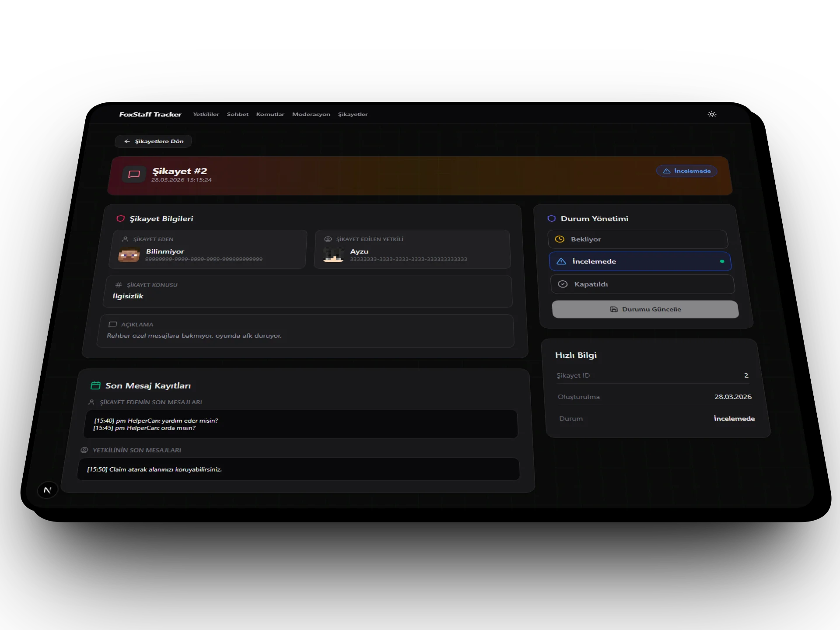Open the Komutlar nav item
This screenshot has height=630, width=840.
pos(270,114)
